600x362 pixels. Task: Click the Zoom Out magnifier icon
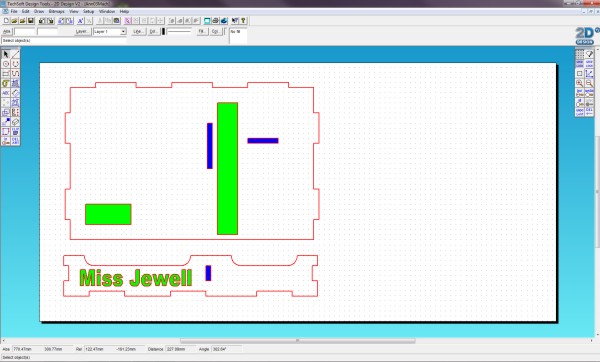click(x=589, y=83)
